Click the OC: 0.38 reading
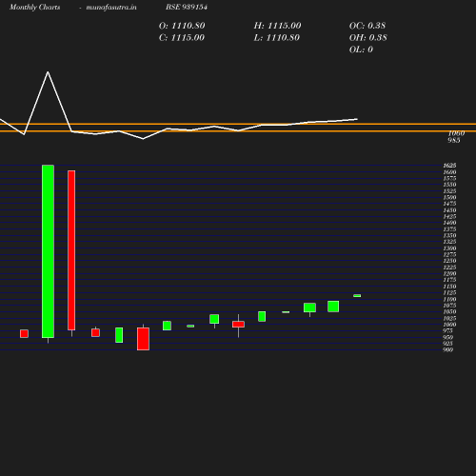 click(367, 26)
